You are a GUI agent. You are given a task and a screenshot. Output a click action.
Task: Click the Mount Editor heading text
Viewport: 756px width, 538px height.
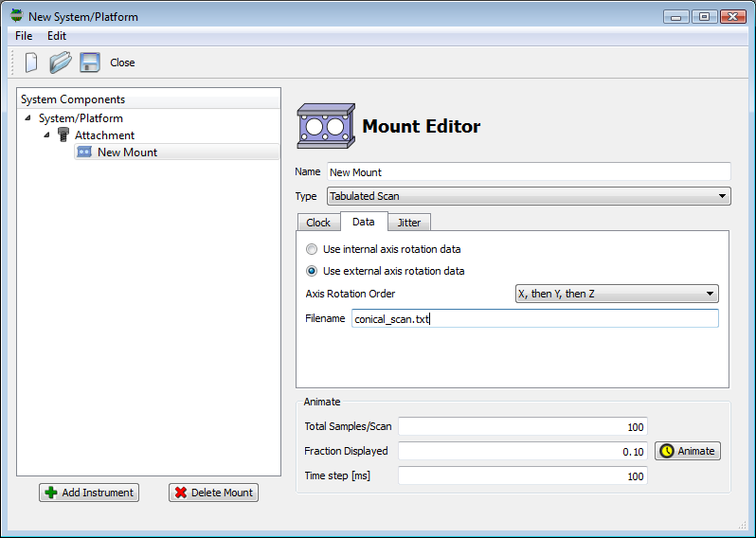tap(421, 126)
